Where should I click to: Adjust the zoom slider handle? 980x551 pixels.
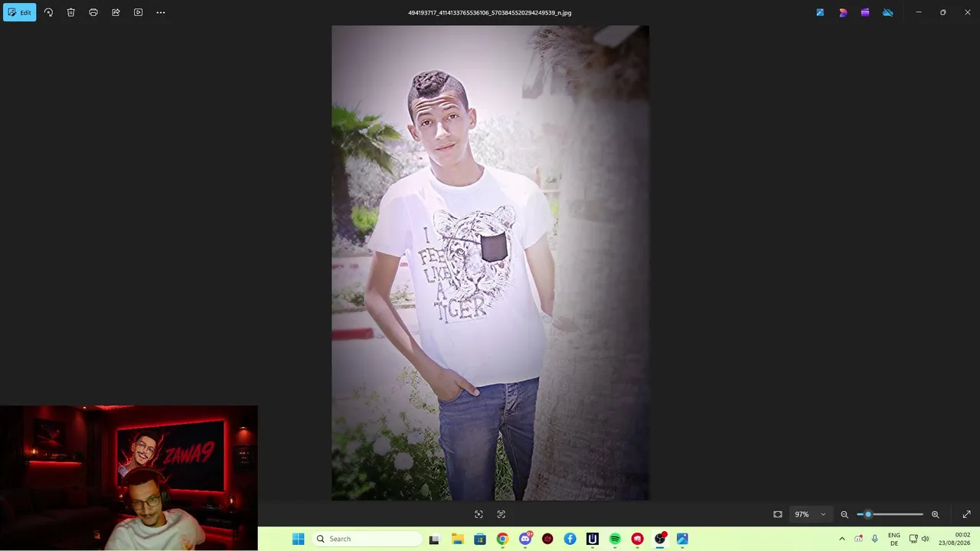pos(867,514)
